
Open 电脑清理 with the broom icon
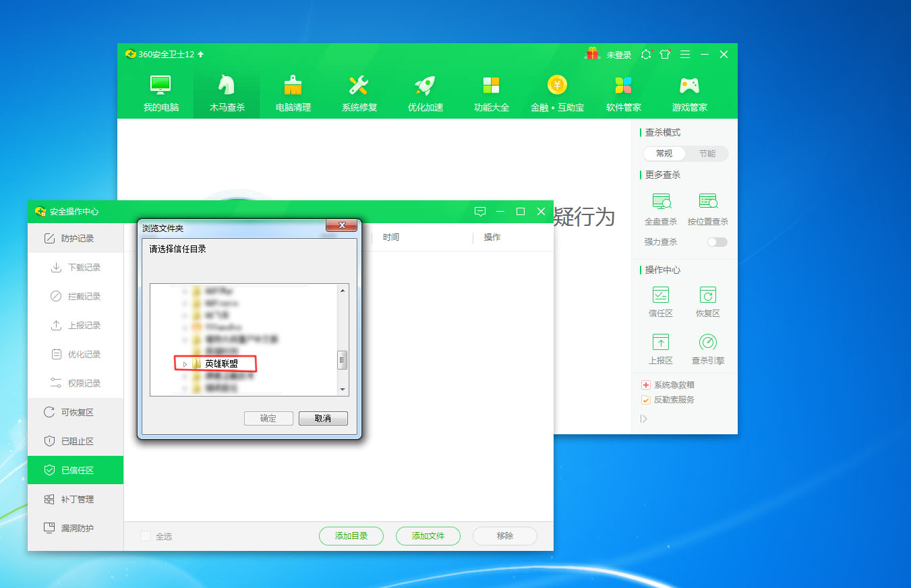[x=293, y=94]
